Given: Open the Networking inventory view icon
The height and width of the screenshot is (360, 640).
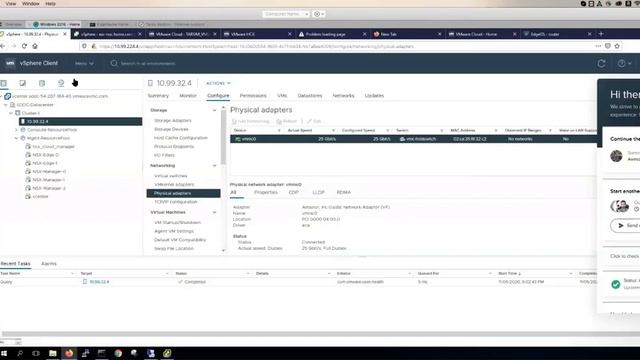Looking at the screenshot, I should [61, 83].
